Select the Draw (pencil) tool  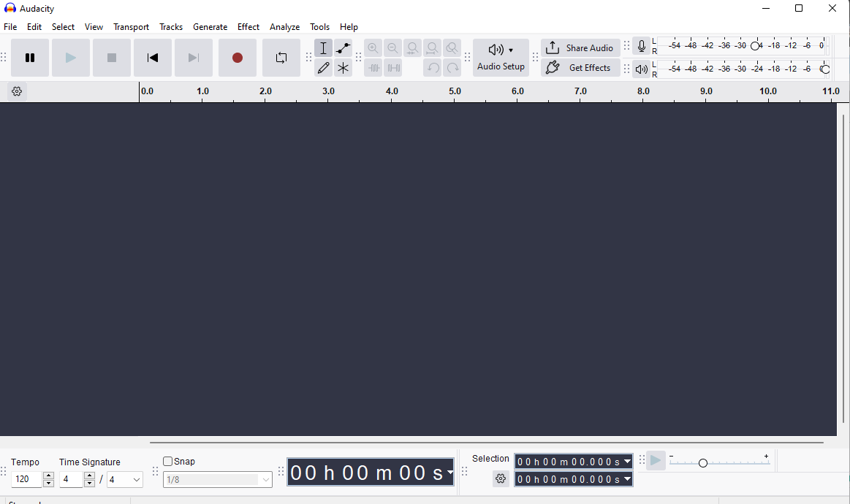pyautogui.click(x=323, y=68)
